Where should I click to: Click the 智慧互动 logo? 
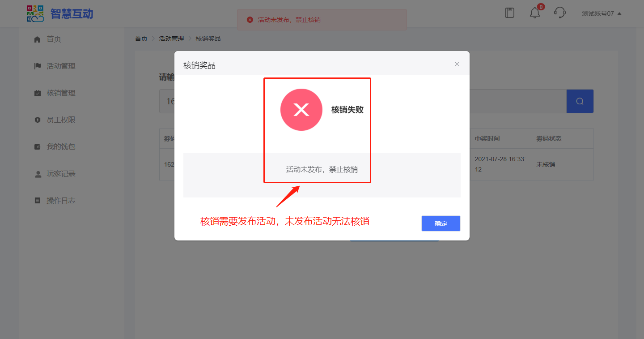coord(60,13)
